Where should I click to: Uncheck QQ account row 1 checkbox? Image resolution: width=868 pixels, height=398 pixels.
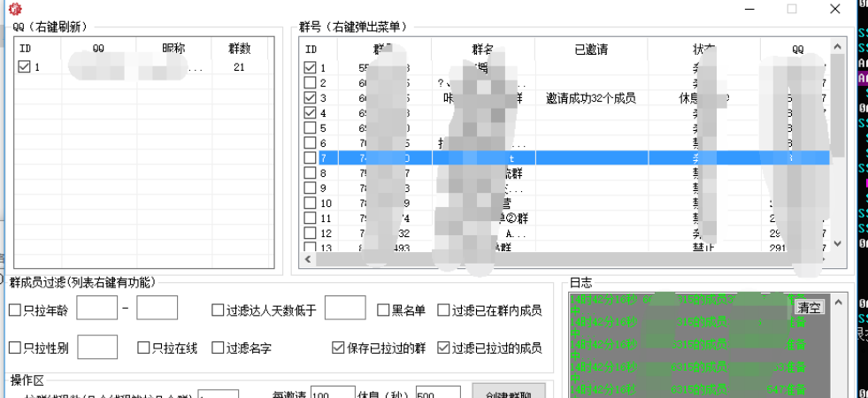click(x=24, y=66)
